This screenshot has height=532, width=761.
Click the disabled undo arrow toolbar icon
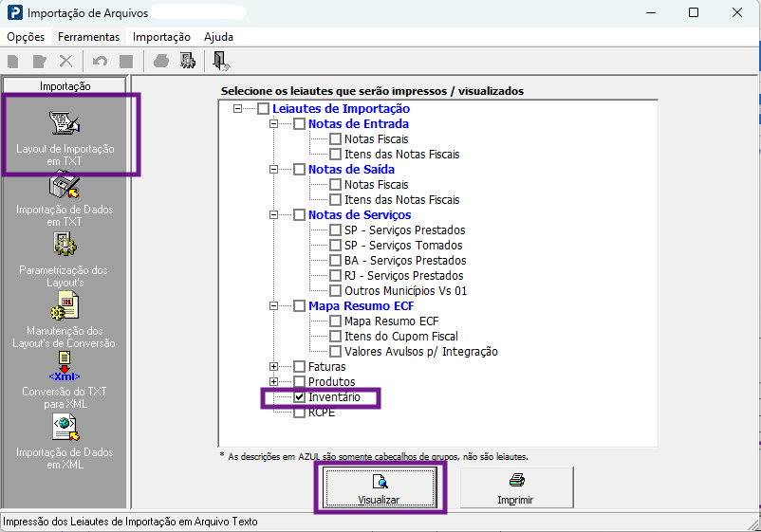(x=100, y=61)
